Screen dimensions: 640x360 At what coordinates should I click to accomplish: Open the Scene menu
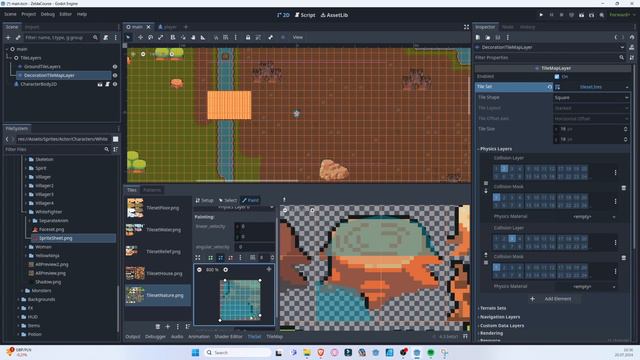coord(10,14)
